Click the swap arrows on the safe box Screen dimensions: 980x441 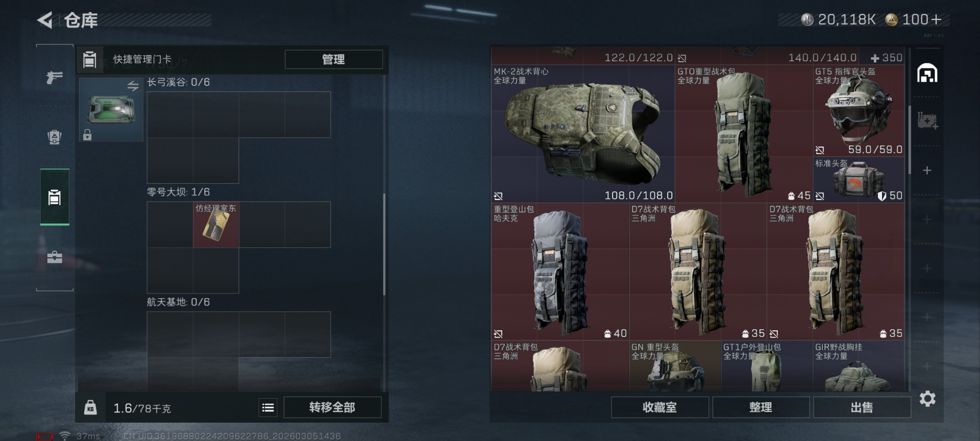pos(133,86)
